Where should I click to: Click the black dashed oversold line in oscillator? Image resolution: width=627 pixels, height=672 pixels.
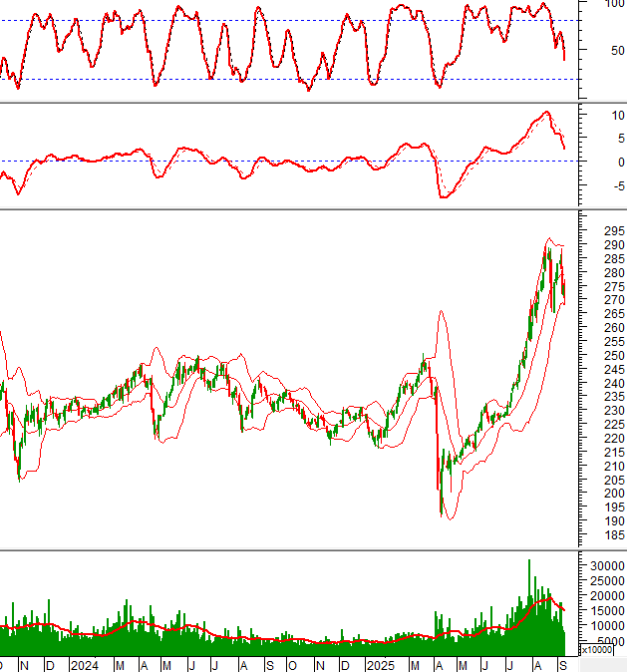[x=299, y=79]
